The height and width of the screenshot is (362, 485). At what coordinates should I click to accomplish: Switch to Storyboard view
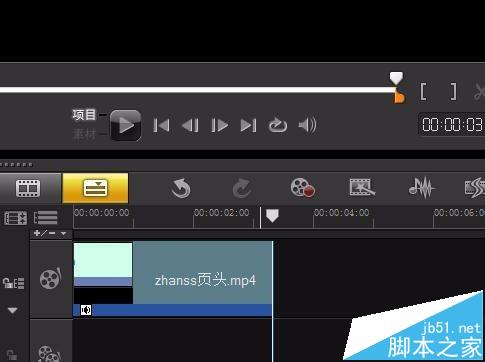pos(28,188)
